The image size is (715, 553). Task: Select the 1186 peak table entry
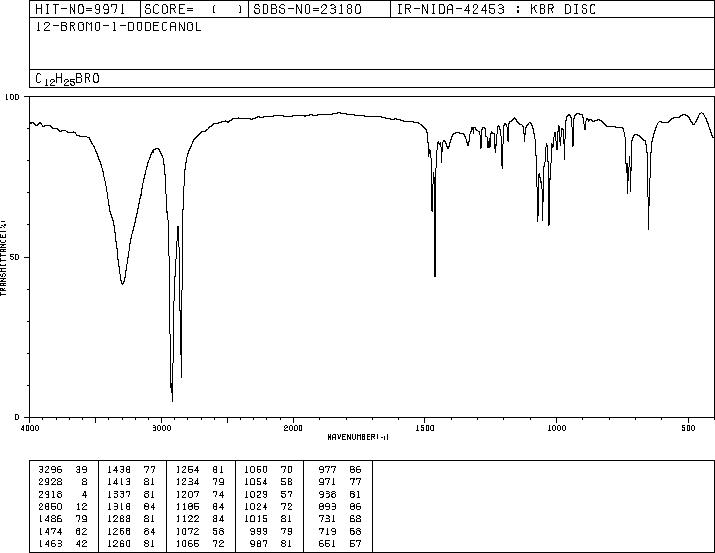200,506
